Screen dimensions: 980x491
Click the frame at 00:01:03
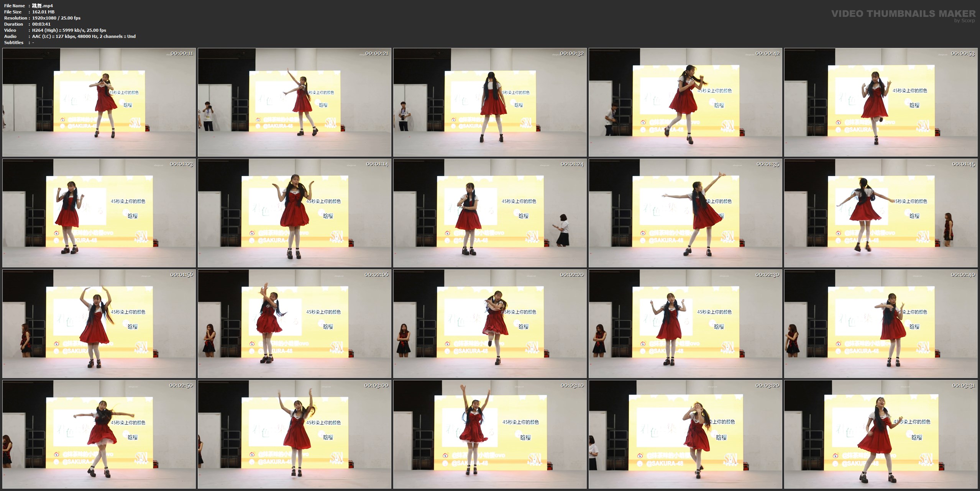(99, 213)
